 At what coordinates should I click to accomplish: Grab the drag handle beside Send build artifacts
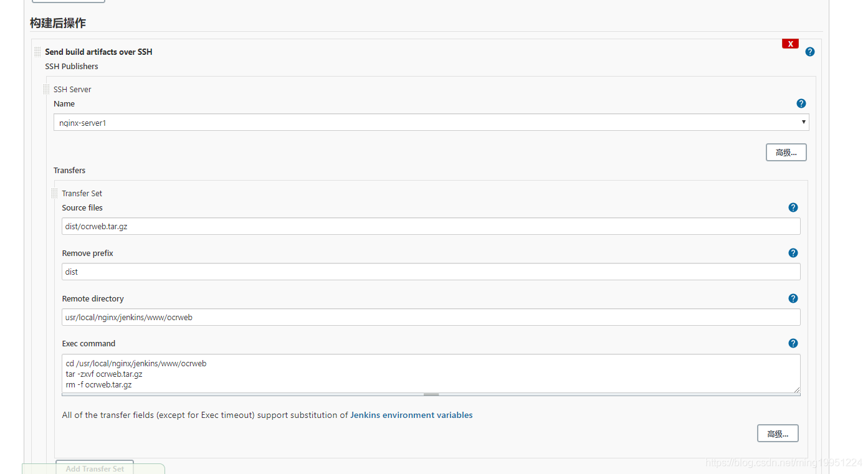(x=37, y=52)
